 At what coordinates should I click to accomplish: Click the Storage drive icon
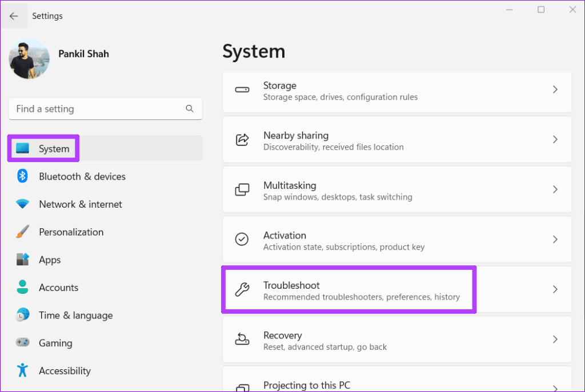[242, 90]
